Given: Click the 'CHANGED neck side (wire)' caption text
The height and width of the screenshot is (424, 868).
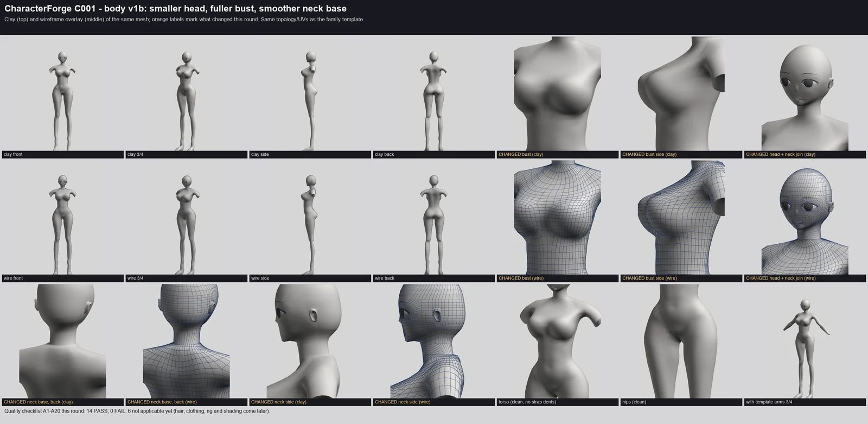Looking at the screenshot, I should (x=403, y=402).
